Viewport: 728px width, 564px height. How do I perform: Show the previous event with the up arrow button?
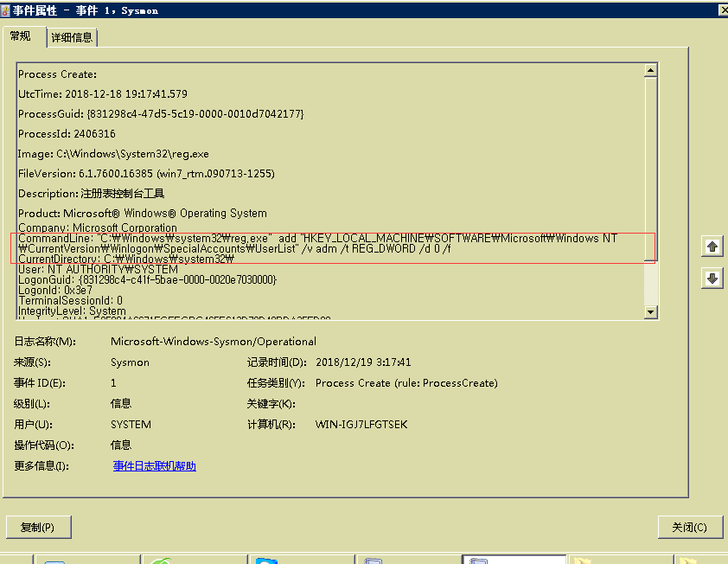click(x=712, y=247)
